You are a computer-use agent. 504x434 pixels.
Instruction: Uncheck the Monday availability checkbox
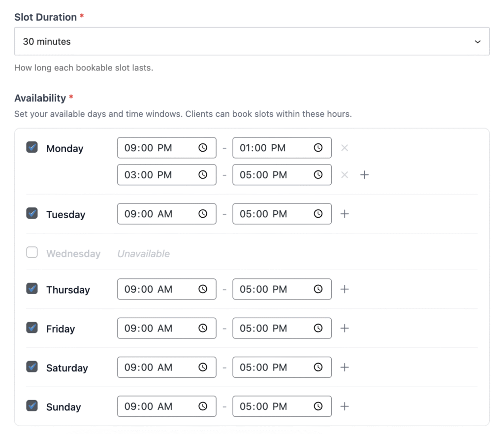click(x=32, y=147)
